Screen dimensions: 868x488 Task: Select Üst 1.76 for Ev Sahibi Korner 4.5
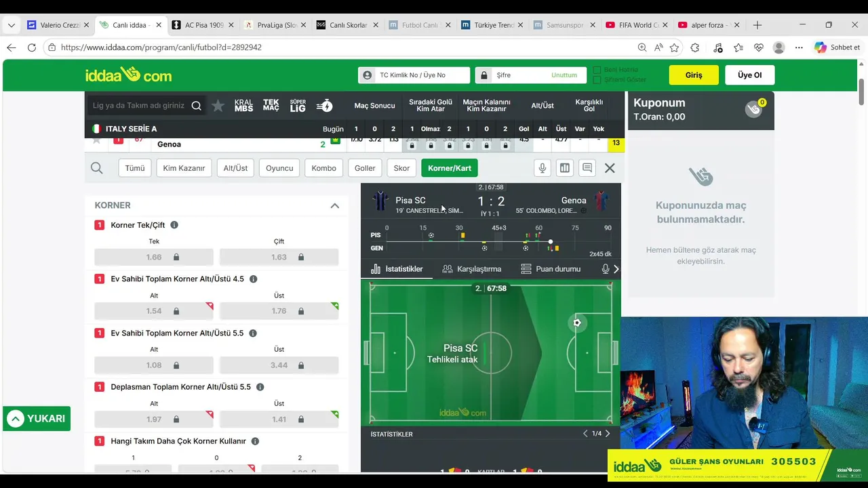pos(279,311)
